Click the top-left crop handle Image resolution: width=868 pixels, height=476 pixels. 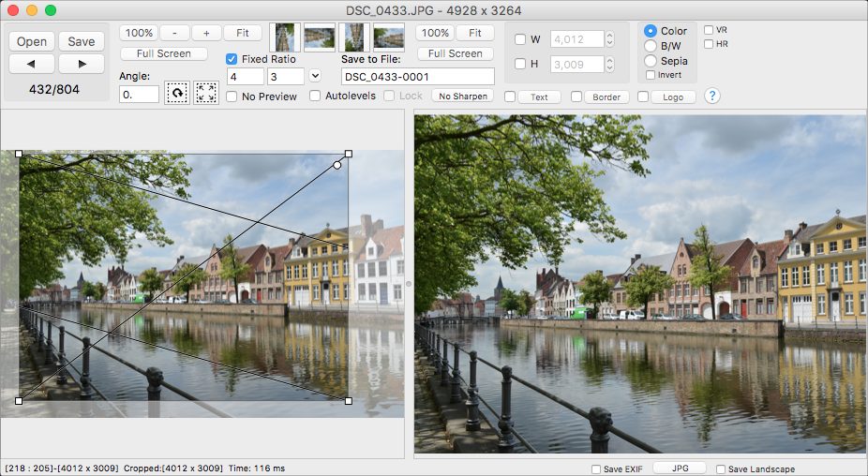coord(19,154)
